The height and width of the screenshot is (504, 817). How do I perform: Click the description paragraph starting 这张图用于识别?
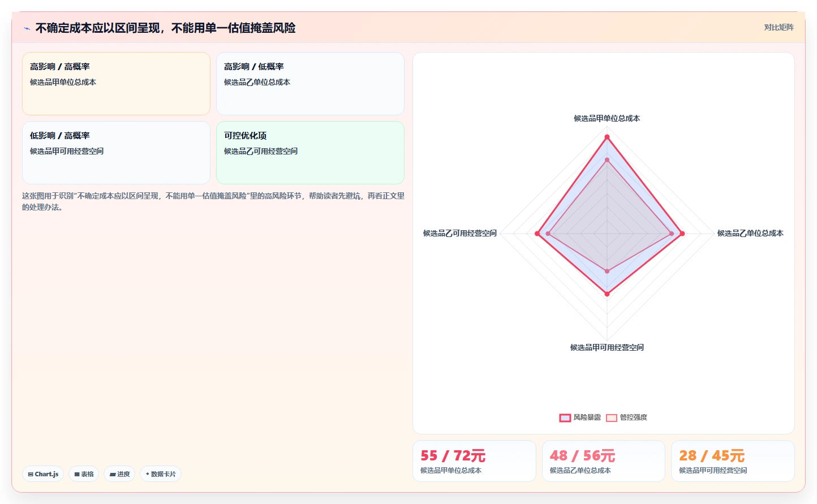pyautogui.click(x=213, y=201)
